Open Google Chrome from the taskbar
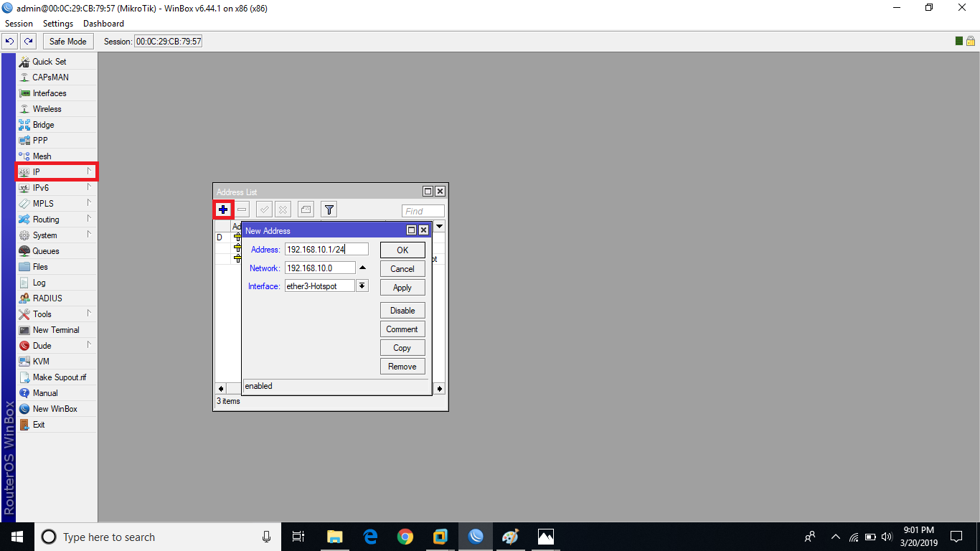Viewport: 980px width, 551px height. (x=405, y=537)
